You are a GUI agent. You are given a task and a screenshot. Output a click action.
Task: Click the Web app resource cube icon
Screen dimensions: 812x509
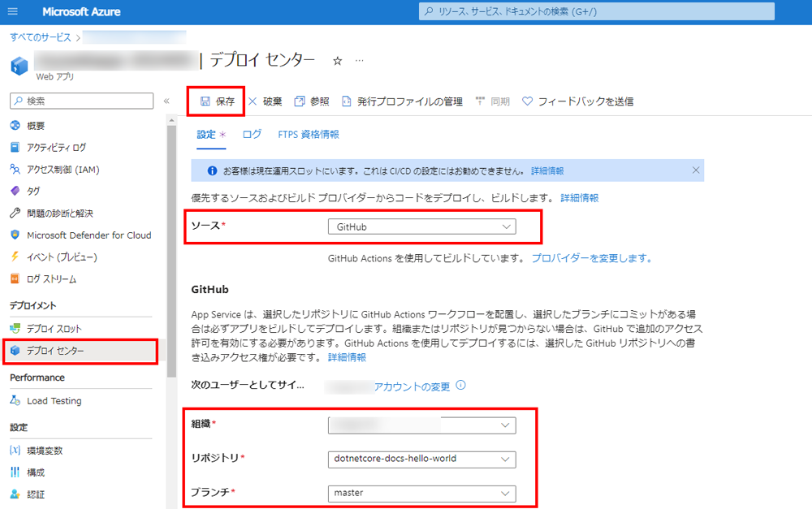(x=19, y=66)
